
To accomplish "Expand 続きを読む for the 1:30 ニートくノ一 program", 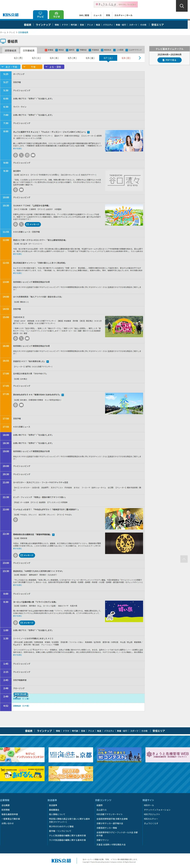I will pos(18,655).
